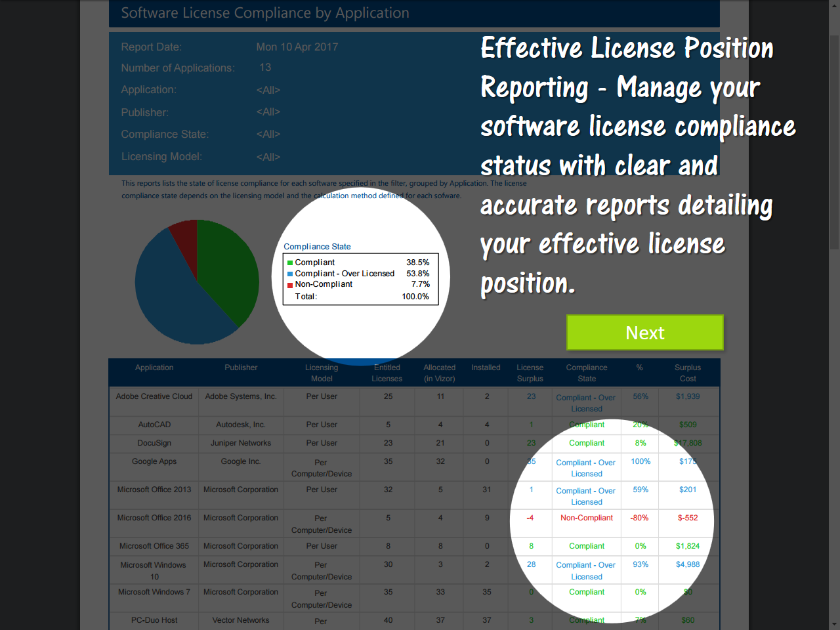Click the Google Apps application cell
Viewport: 840px width, 630px height.
pyautogui.click(x=154, y=461)
